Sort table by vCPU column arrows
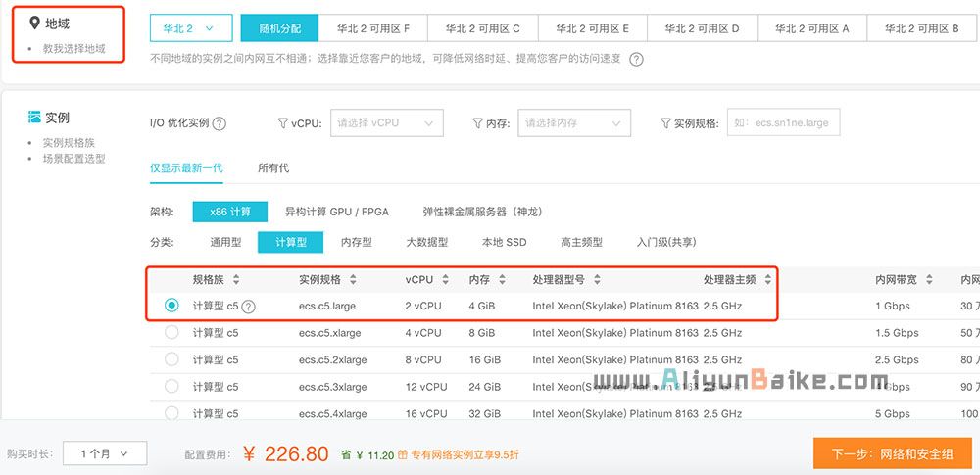Image resolution: width=980 pixels, height=475 pixels. coord(445,280)
